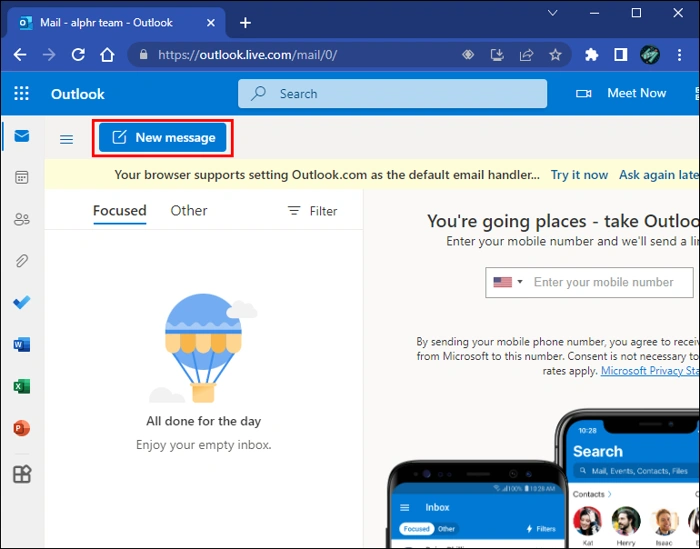Screen dimensions: 700x549
Task: Open the More apps icon in sidebar
Action: coord(21,474)
